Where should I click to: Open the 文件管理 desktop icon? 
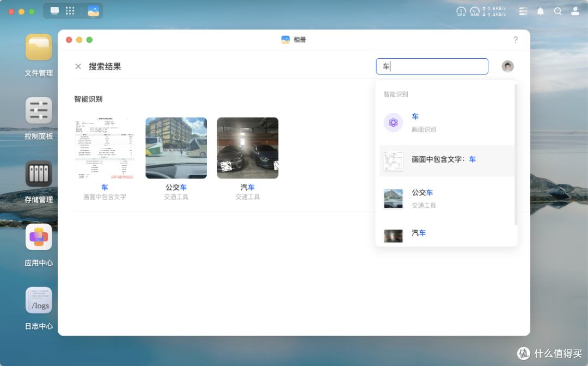[39, 47]
